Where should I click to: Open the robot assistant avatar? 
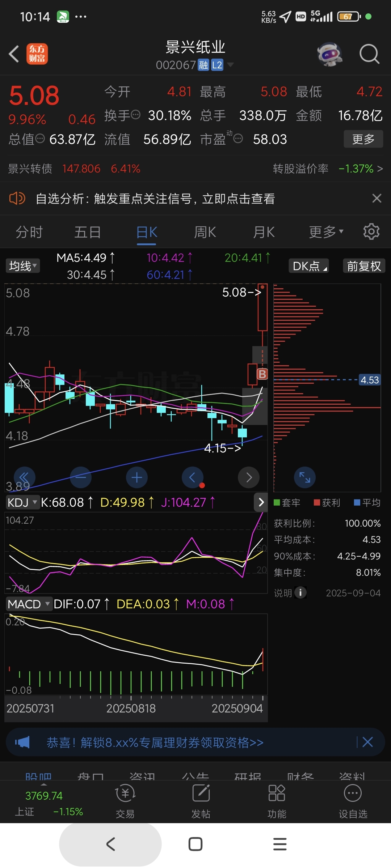(x=329, y=54)
